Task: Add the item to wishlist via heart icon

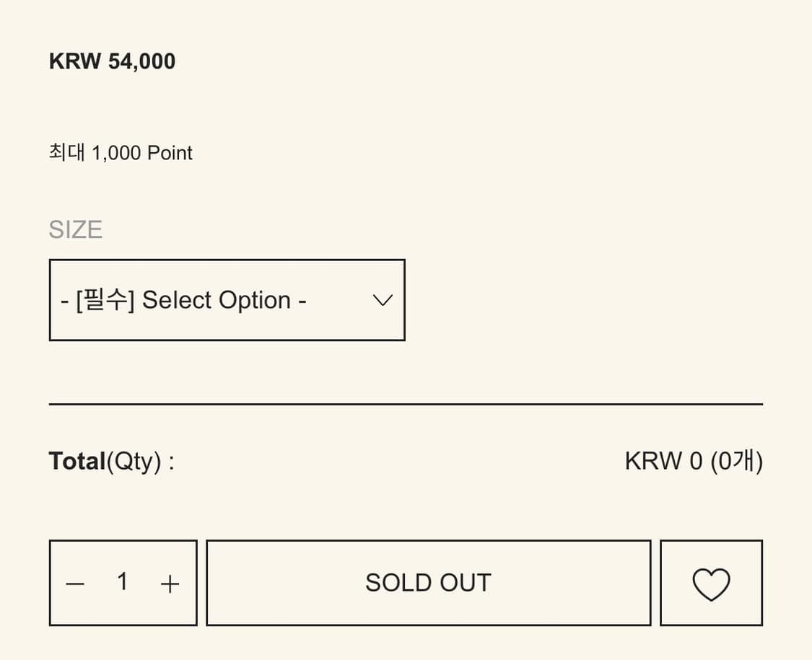Action: 711,584
